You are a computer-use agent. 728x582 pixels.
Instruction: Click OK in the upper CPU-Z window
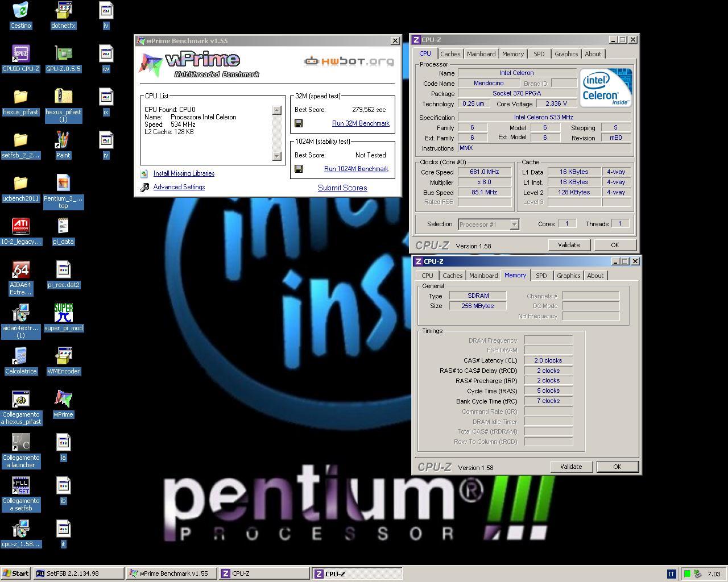point(615,245)
